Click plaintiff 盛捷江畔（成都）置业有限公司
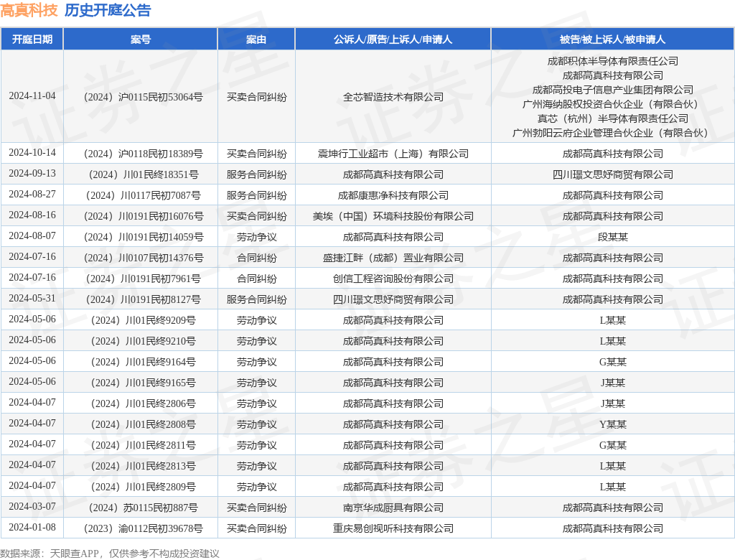Viewport: 735px width, 560px height. [x=393, y=258]
